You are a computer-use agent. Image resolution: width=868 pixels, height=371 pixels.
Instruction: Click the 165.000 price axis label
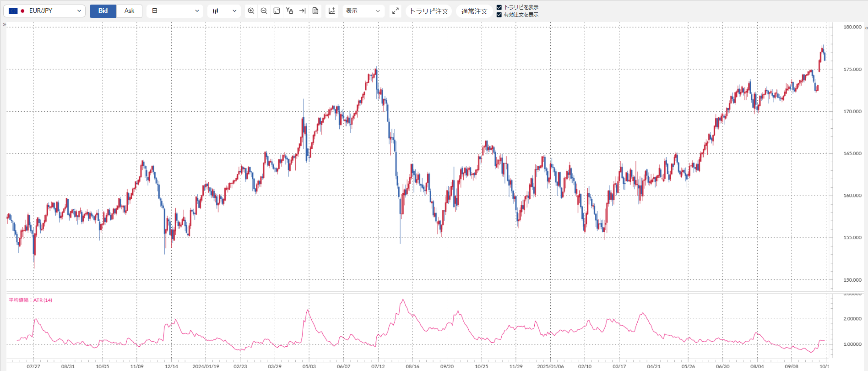pos(852,153)
